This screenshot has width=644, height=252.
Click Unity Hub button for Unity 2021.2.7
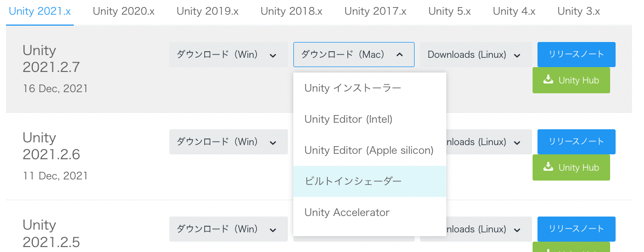click(x=571, y=80)
